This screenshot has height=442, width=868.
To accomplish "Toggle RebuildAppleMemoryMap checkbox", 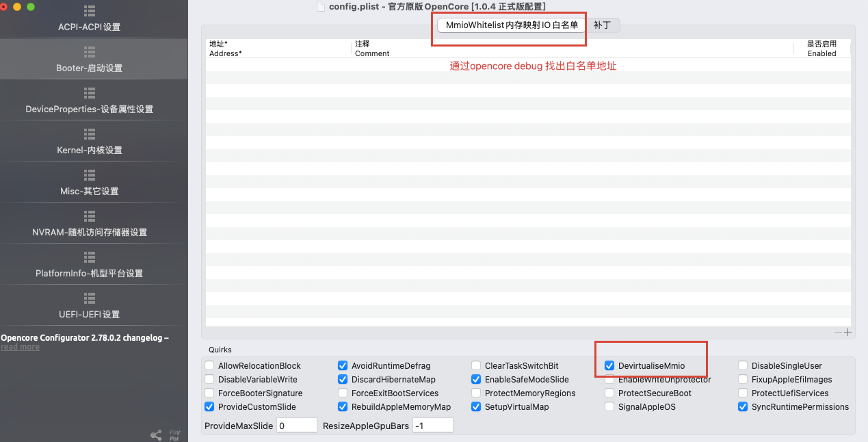I will [343, 407].
